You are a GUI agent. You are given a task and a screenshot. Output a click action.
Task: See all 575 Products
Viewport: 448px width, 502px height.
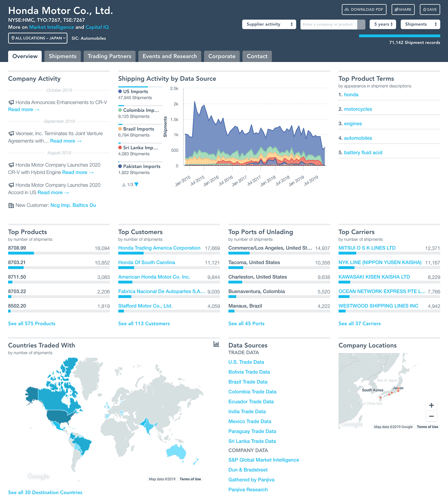pyautogui.click(x=32, y=324)
